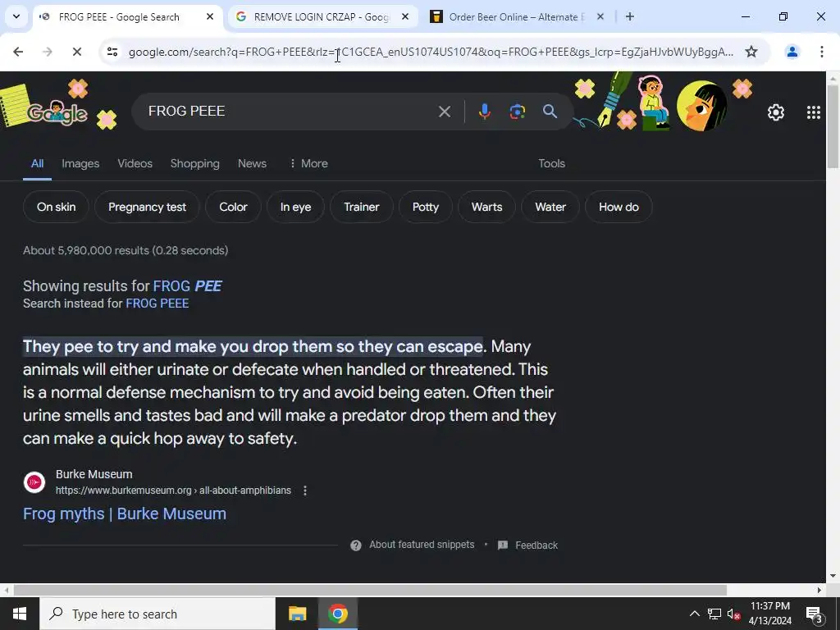Show hidden system tray icons
The width and height of the screenshot is (840, 630).
(x=694, y=614)
